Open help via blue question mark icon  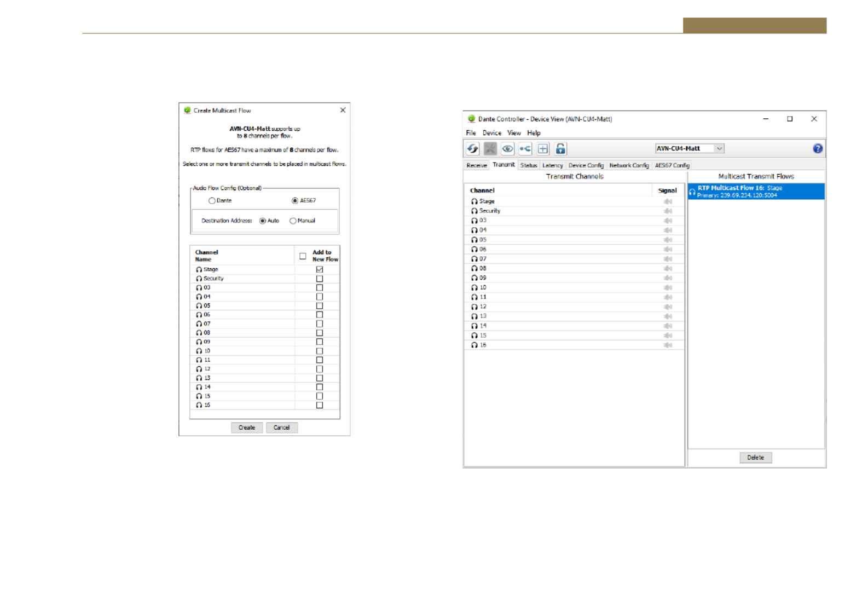818,148
